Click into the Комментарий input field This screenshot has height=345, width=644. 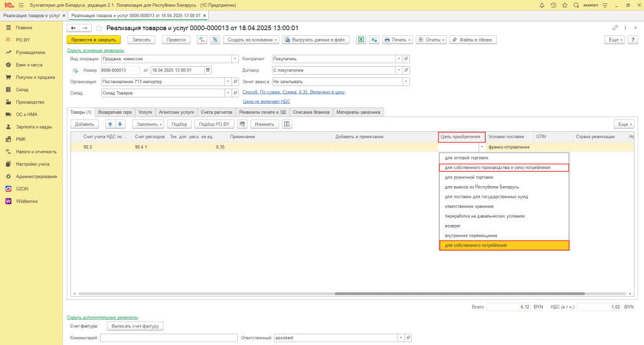(x=169, y=337)
